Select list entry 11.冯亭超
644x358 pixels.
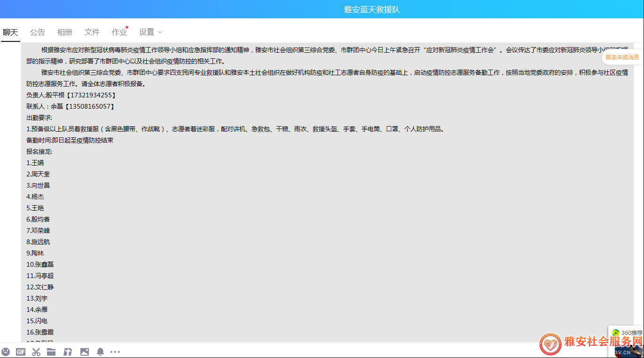coord(40,276)
